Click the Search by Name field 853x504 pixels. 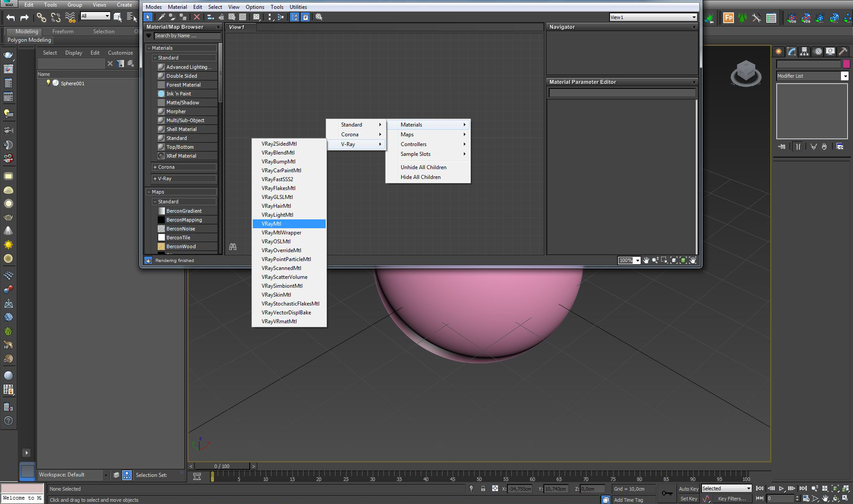pyautogui.click(x=187, y=36)
